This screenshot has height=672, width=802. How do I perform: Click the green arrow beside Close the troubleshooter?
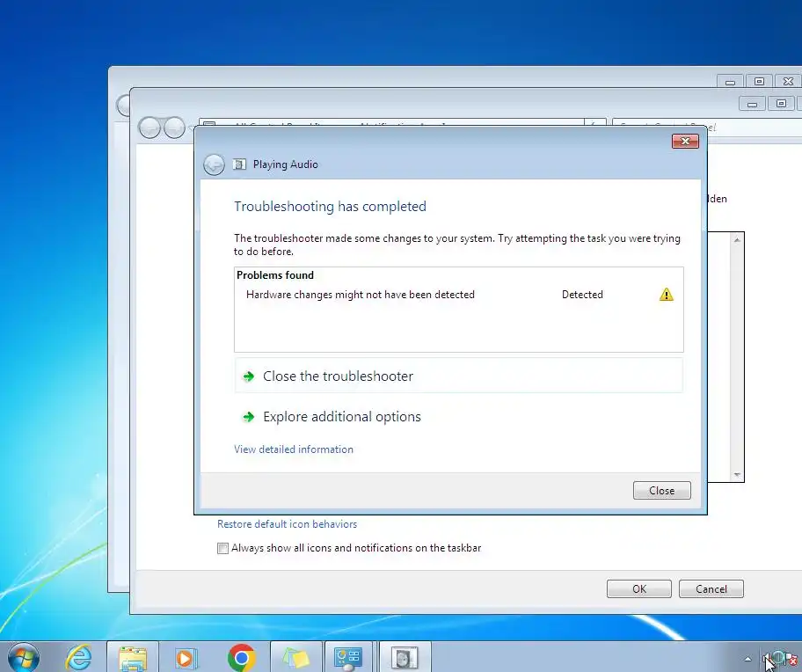pyautogui.click(x=249, y=376)
